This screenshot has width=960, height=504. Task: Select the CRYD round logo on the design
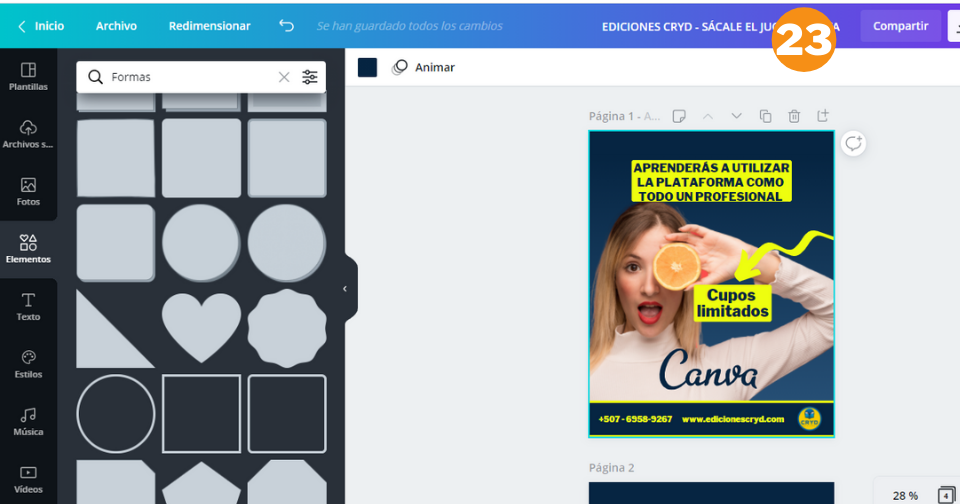[809, 418]
